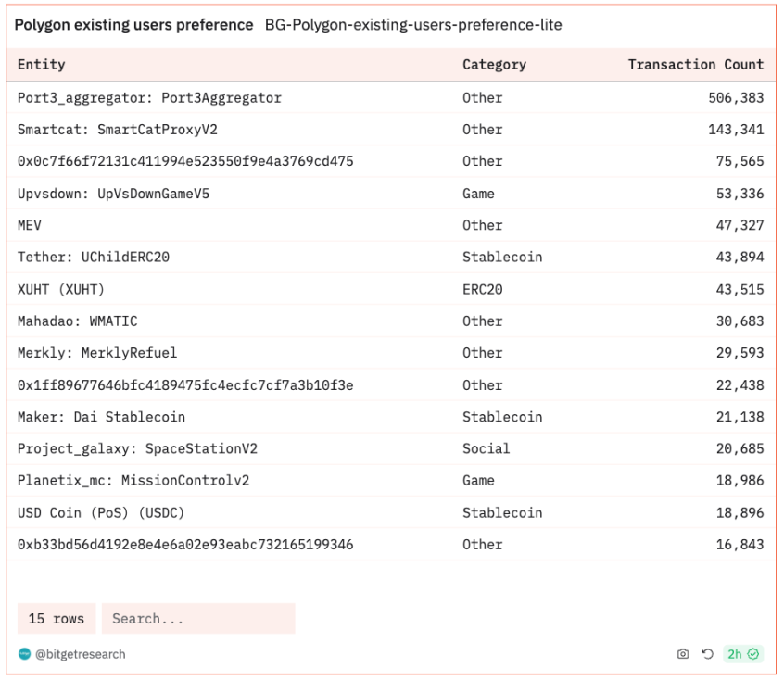Click the Upvsdown: UpVsDownGameV5 entity
784x680 pixels.
tap(113, 194)
